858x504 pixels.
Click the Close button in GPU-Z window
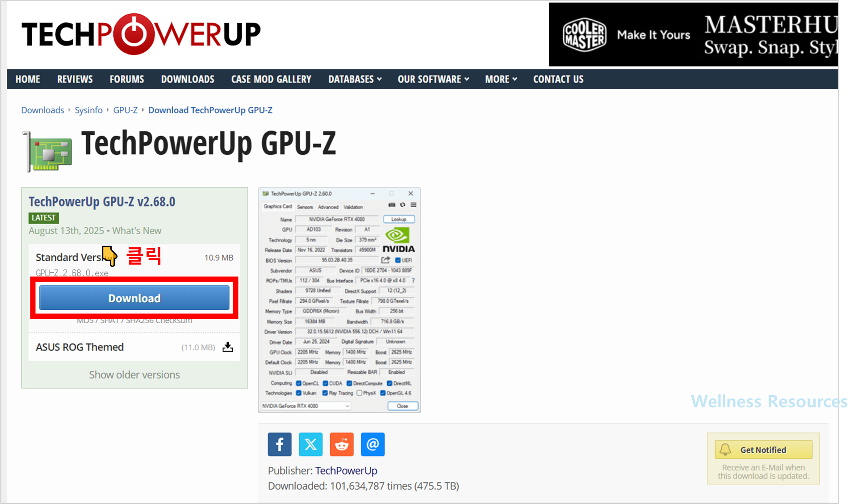pos(402,406)
